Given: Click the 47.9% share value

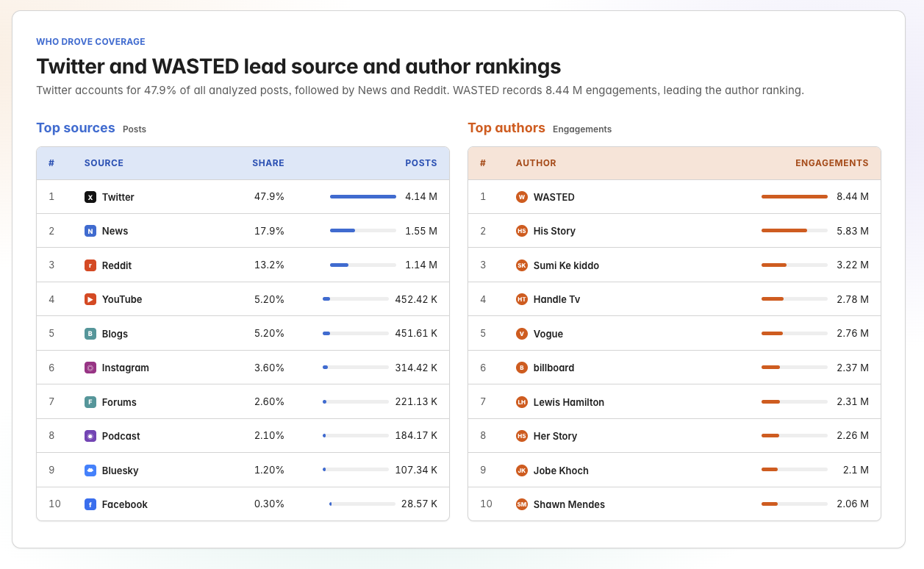Looking at the screenshot, I should [x=269, y=197].
